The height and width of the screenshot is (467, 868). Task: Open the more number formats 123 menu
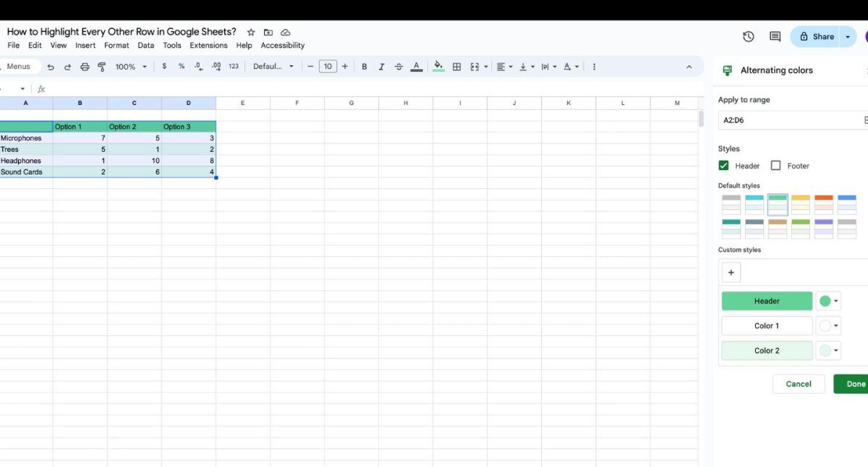[x=234, y=66]
